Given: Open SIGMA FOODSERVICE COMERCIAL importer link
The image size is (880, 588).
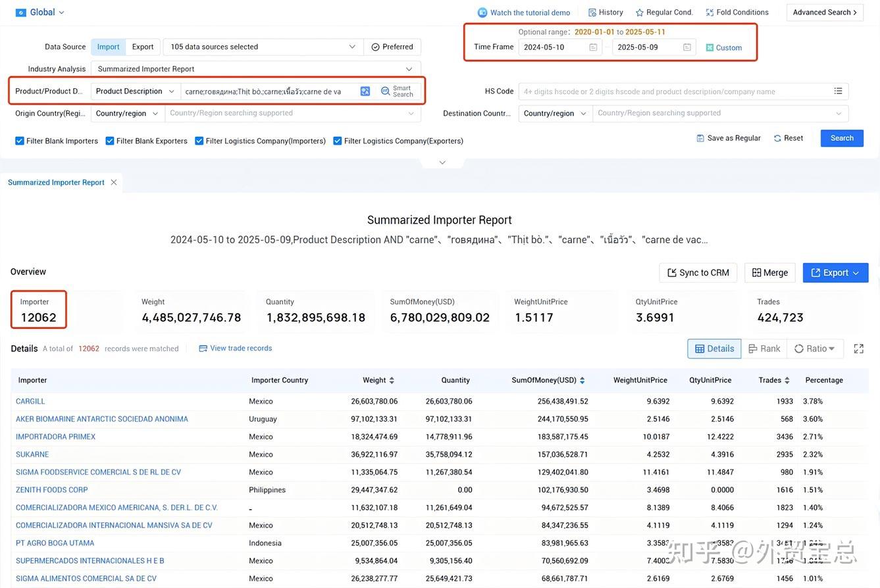Looking at the screenshot, I should point(98,472).
